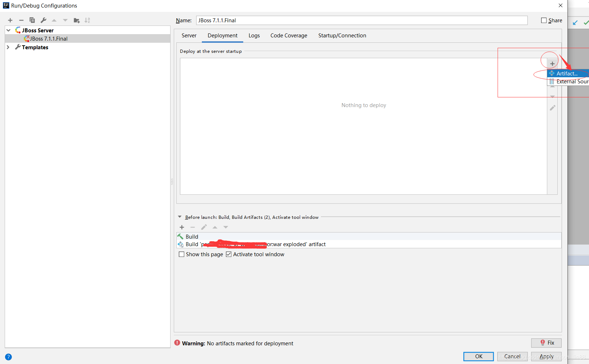The width and height of the screenshot is (589, 364).
Task: Switch to the Server tab
Action: point(189,36)
